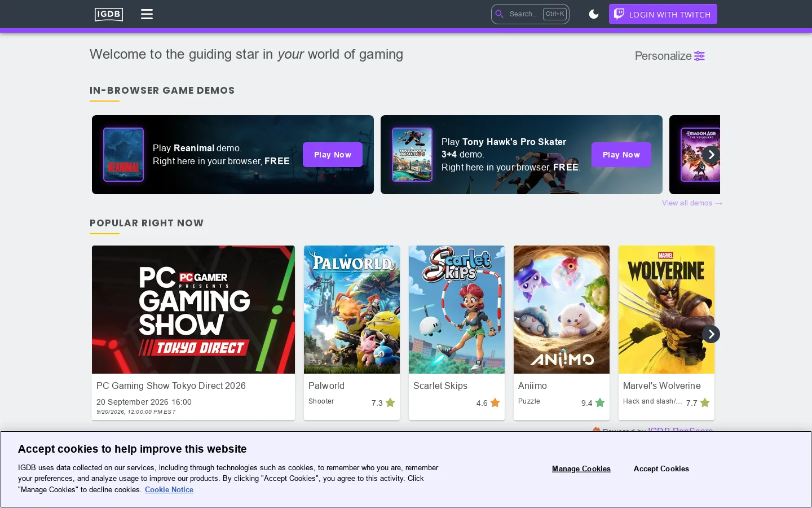Click date 20 September 2026 16:00
812x508 pixels.
point(144,402)
